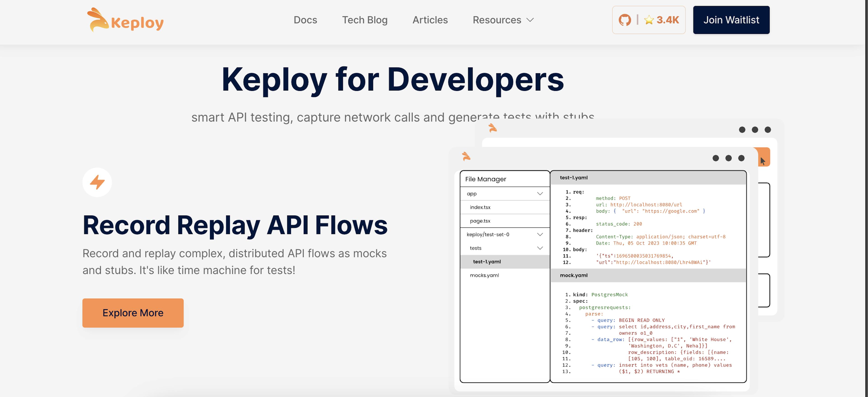Collapse the app folder chevron
Viewport: 868px width, 397px height.
(x=540, y=194)
